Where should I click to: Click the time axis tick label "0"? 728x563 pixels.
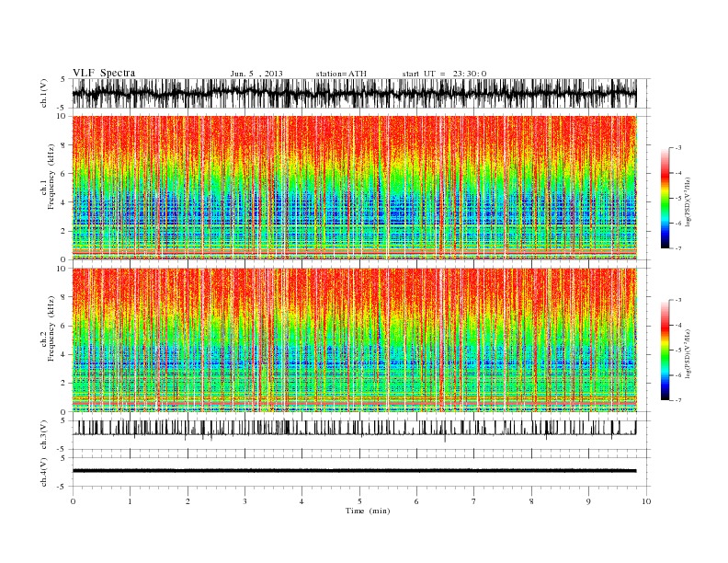[x=73, y=501]
